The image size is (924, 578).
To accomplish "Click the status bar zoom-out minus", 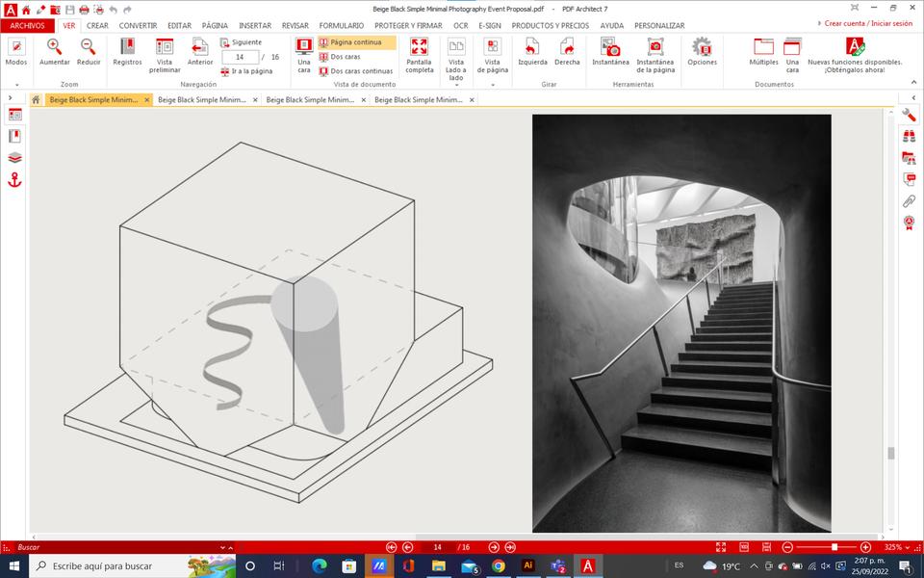I will [x=787, y=547].
